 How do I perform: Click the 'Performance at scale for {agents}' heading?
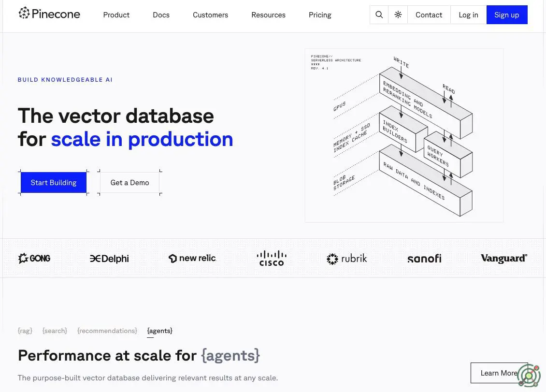(x=139, y=355)
